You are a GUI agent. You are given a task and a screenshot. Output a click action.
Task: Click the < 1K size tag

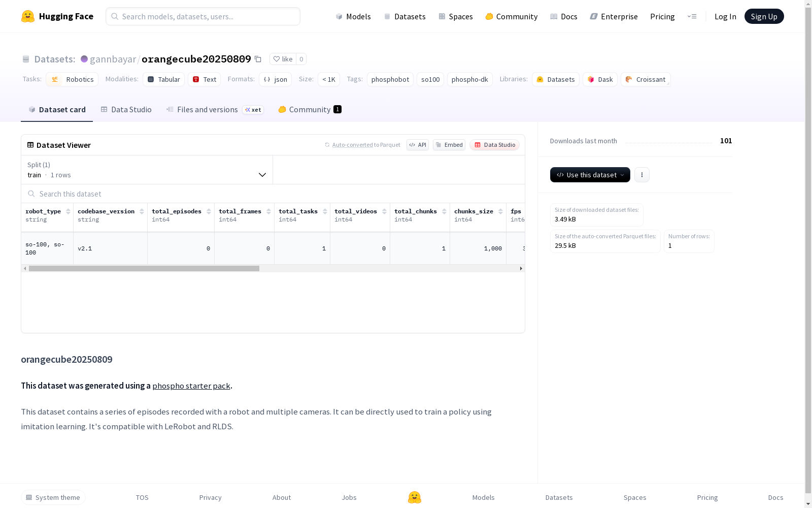[329, 79]
